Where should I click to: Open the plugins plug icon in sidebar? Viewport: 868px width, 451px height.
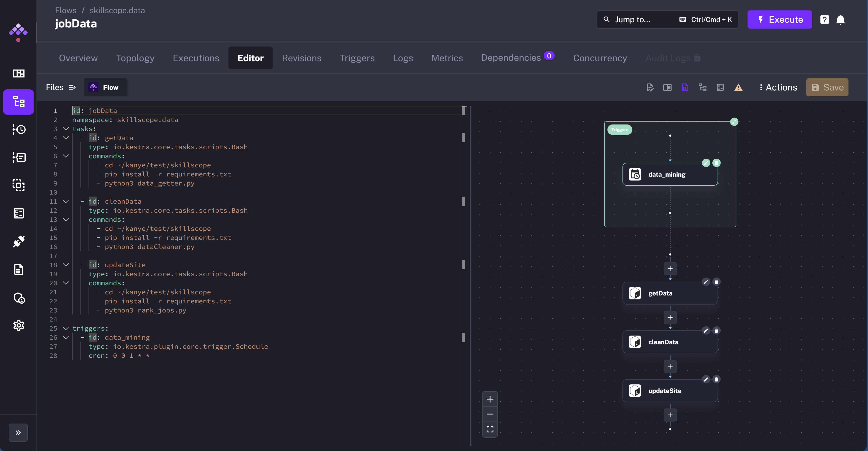coord(19,241)
